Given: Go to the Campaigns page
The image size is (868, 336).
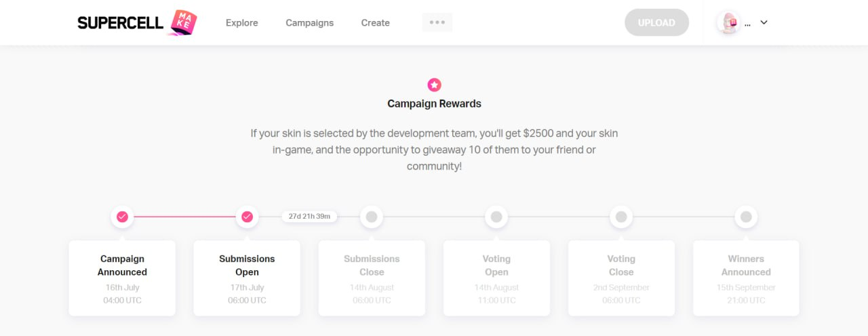Looking at the screenshot, I should click(x=309, y=23).
